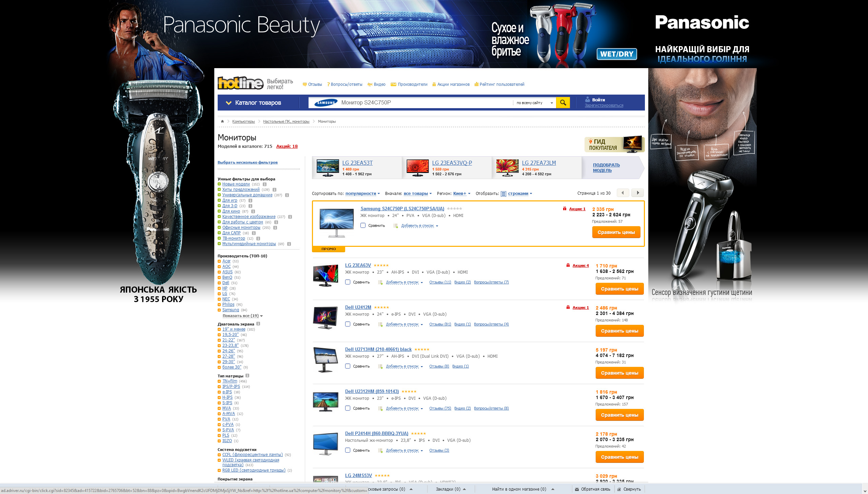
Task: Click the next page arrow icon
Action: [x=637, y=193]
